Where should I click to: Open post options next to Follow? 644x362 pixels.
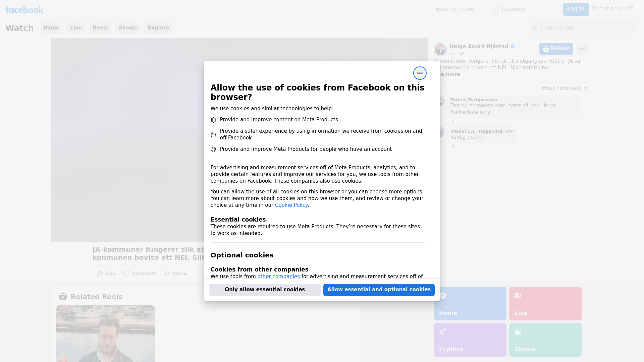(582, 49)
